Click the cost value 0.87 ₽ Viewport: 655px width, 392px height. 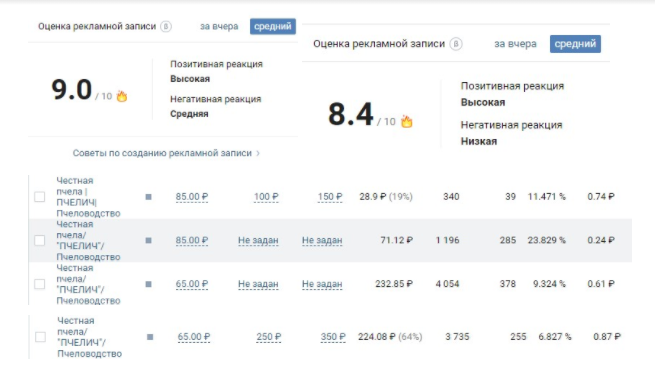click(x=607, y=337)
